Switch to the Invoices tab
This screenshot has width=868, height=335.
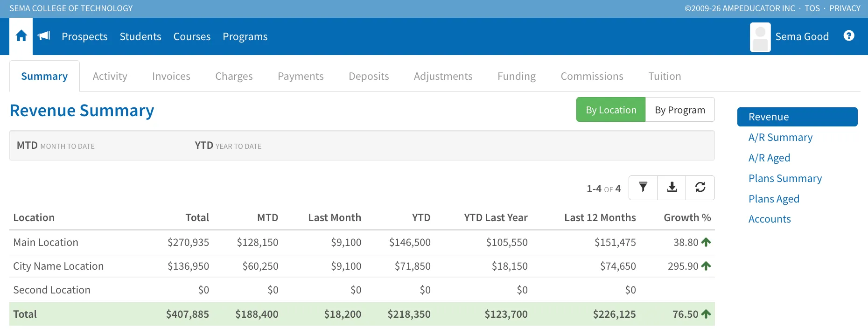pos(171,76)
